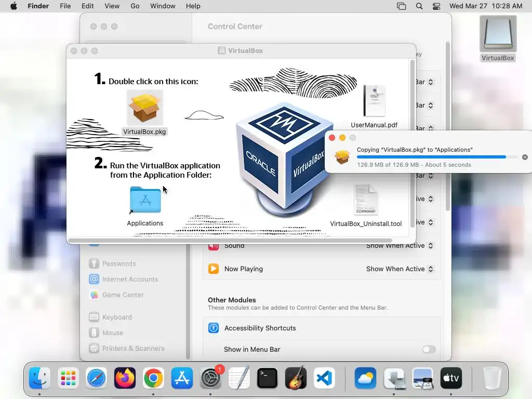
Task: Open the File menu
Action: point(65,6)
